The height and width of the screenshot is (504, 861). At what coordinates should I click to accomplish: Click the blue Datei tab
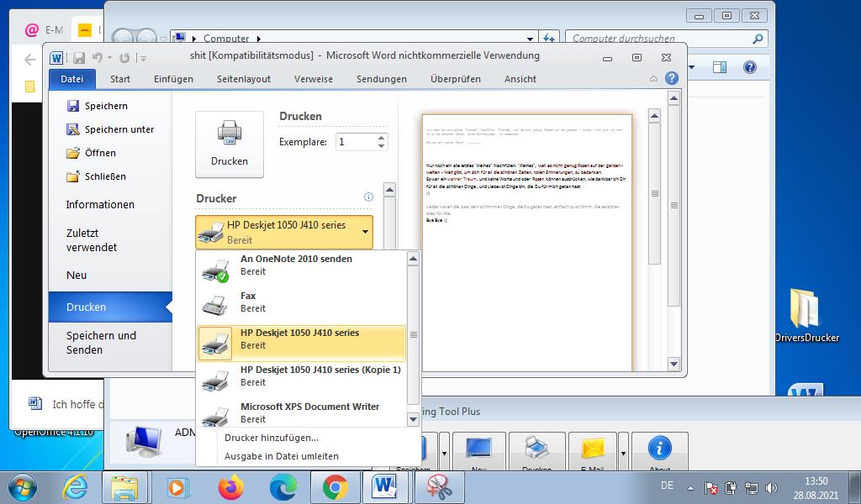tap(72, 79)
